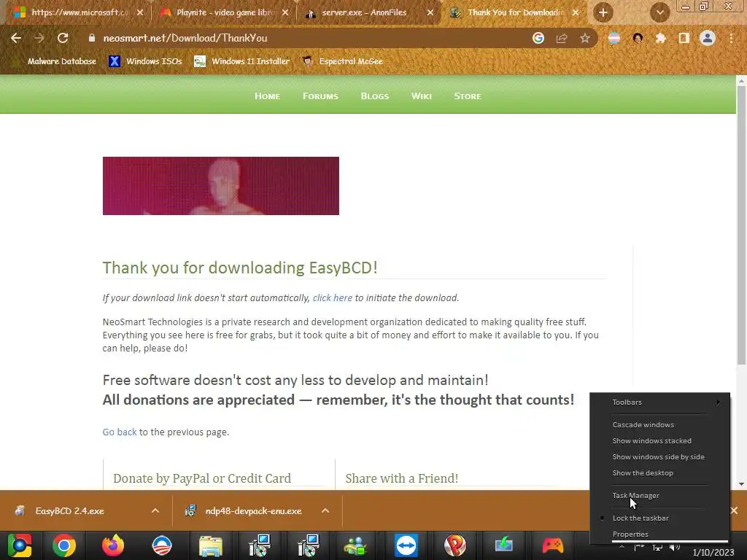Open Firefox from taskbar

click(x=113, y=545)
